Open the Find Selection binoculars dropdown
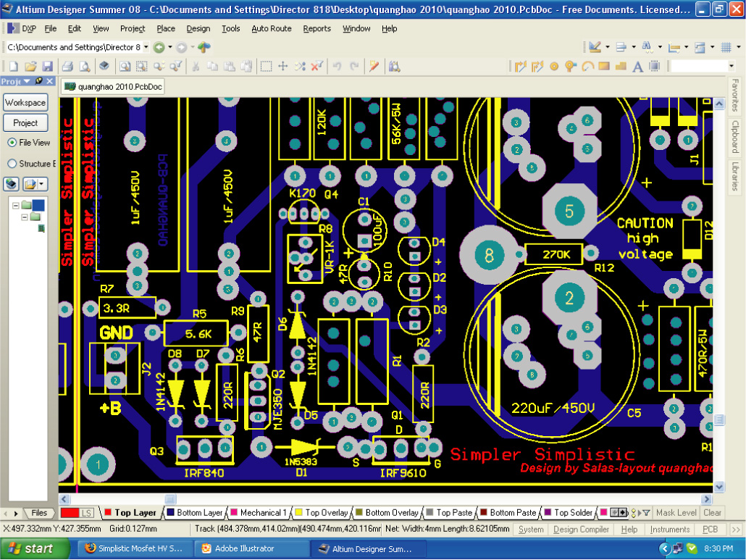Viewport: 746px width, 560px height. [660, 47]
